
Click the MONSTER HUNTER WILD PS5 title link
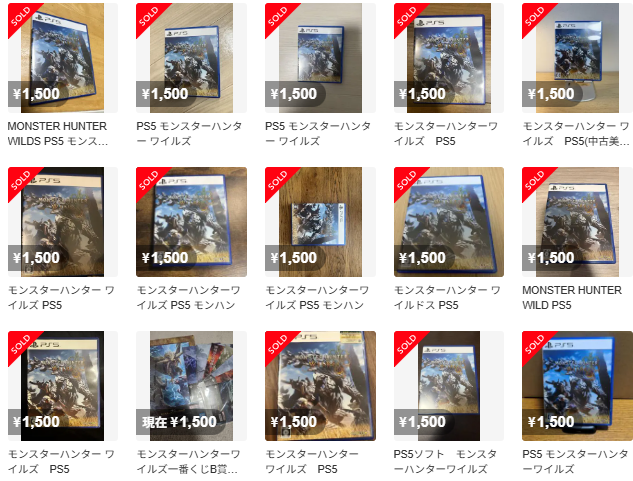(x=572, y=298)
